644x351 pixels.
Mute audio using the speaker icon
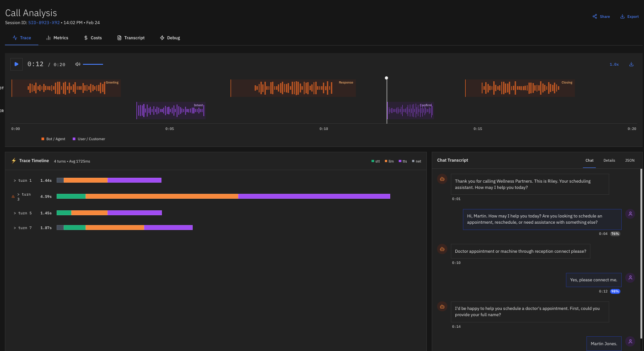78,64
